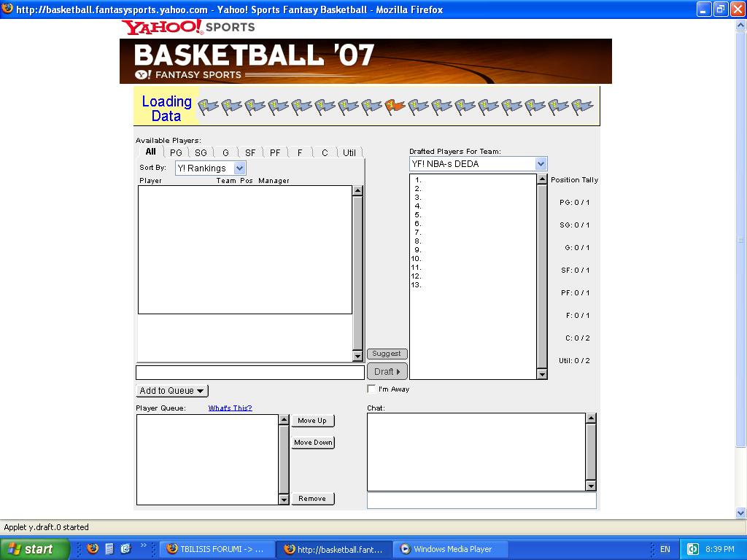This screenshot has width=747, height=560.
Task: Click the Yahoo! Sports logo
Action: (x=188, y=27)
